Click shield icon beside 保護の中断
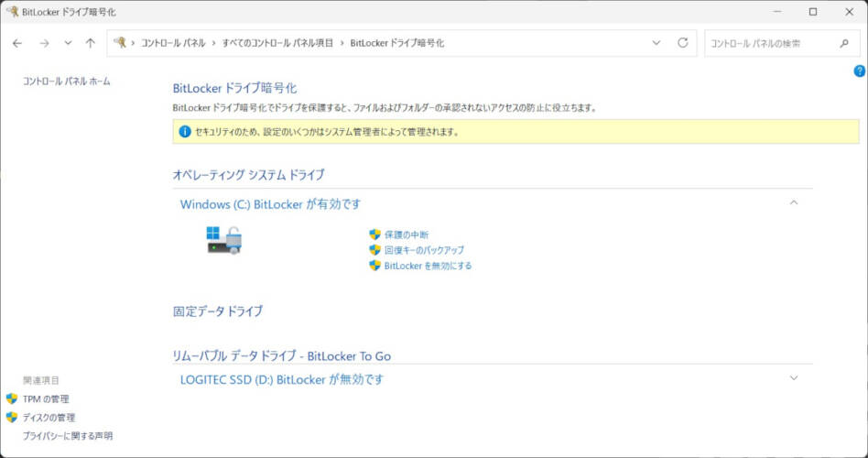This screenshot has height=458, width=868. (374, 234)
